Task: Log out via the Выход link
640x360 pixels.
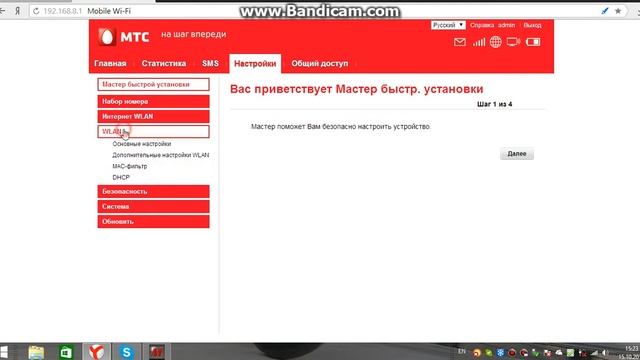Action: 532,25
